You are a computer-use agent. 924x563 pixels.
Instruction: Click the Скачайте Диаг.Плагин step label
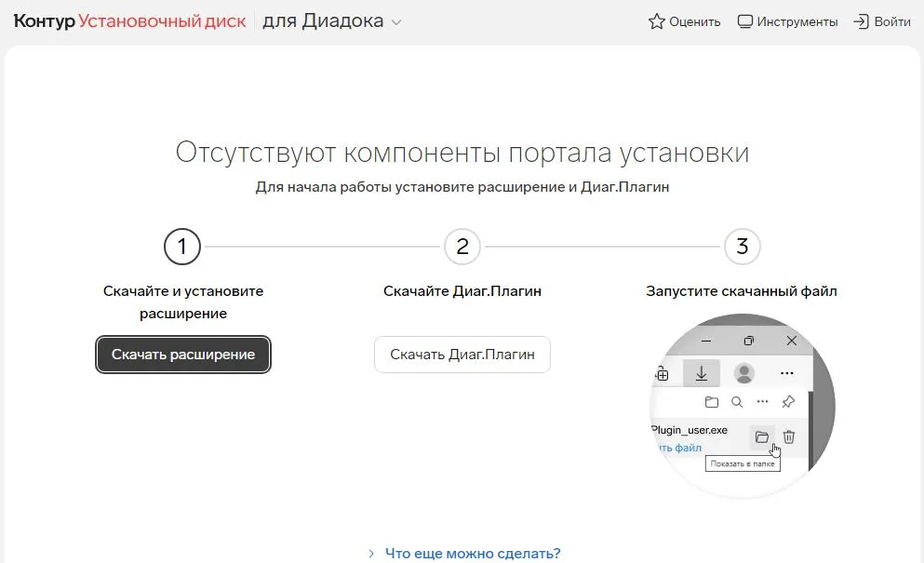(462, 291)
